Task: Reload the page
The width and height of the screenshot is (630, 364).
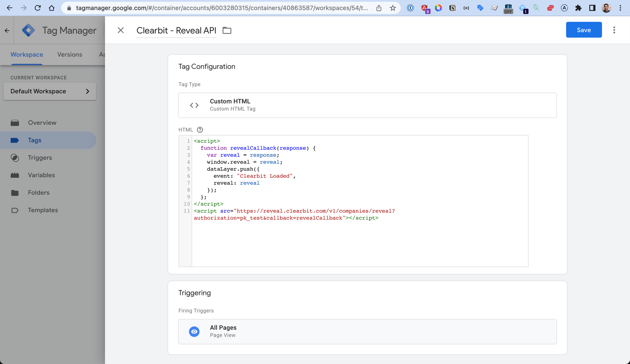Action: (x=38, y=8)
